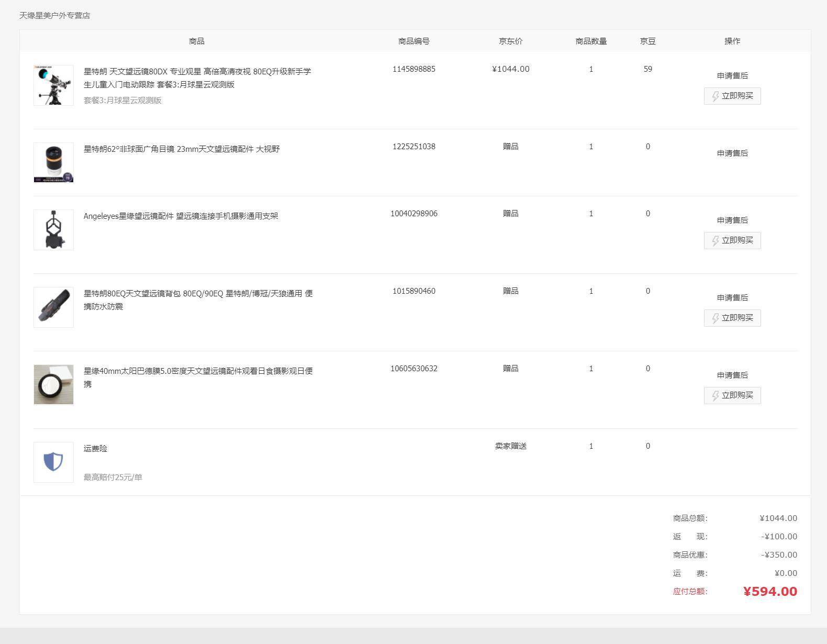The width and height of the screenshot is (827, 644).
Task: Click 立即购买 for the Angeleyes phone mount
Action: (x=732, y=240)
